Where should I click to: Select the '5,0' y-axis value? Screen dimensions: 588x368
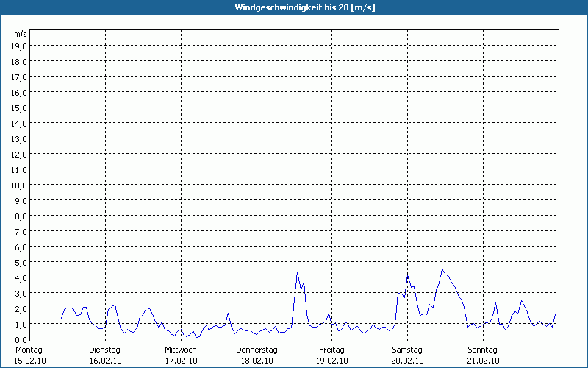[21, 263]
